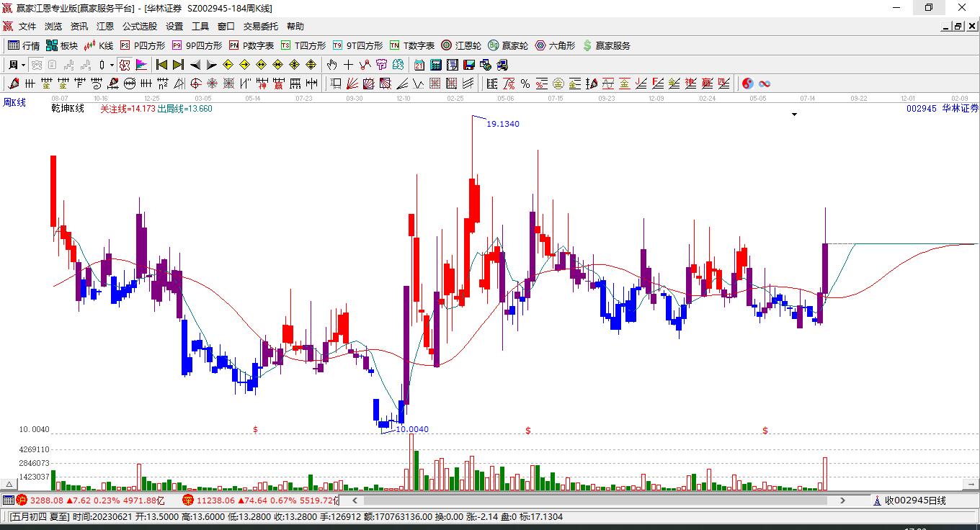The width and height of the screenshot is (980, 530).
Task: Switch to the K线 candlestick chart
Action: point(99,45)
